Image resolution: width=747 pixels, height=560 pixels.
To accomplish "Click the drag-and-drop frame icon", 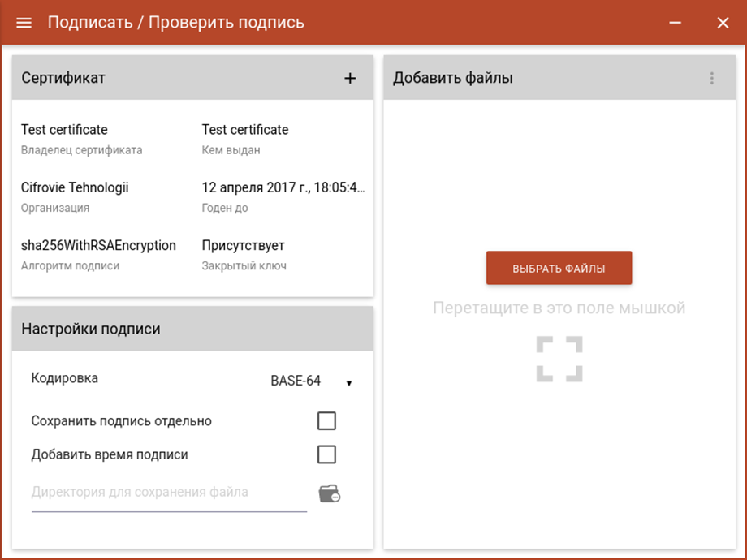I will [559, 359].
